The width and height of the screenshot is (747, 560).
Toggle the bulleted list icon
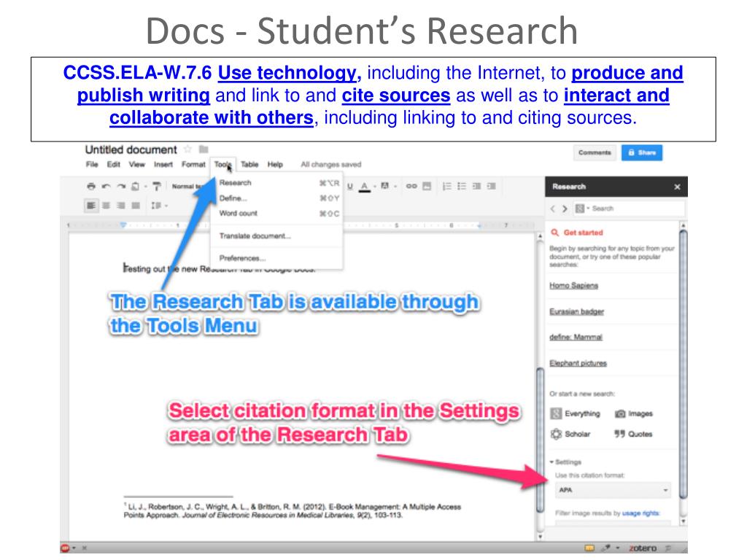coord(462,186)
